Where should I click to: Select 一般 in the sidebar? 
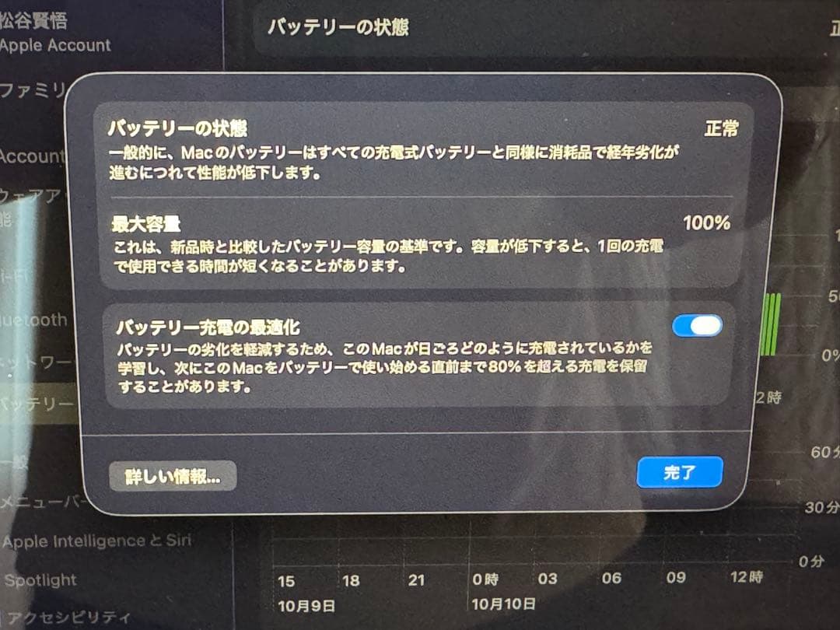(15, 461)
